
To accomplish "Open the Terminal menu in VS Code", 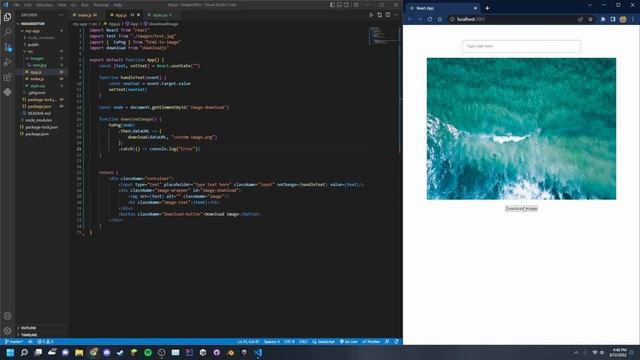I will [101, 5].
